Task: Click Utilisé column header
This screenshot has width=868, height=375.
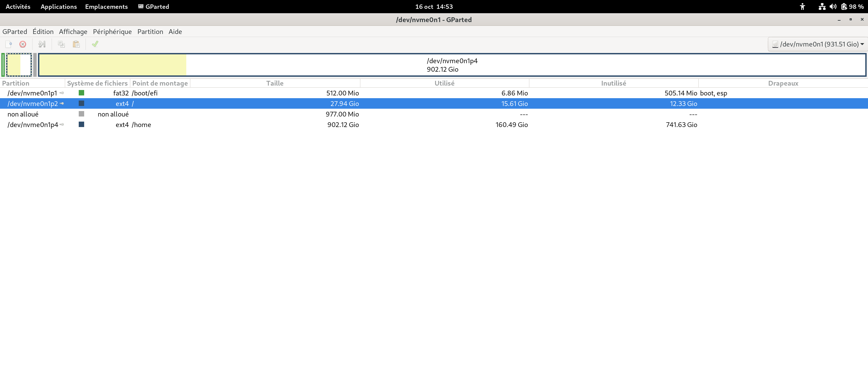Action: tap(445, 83)
